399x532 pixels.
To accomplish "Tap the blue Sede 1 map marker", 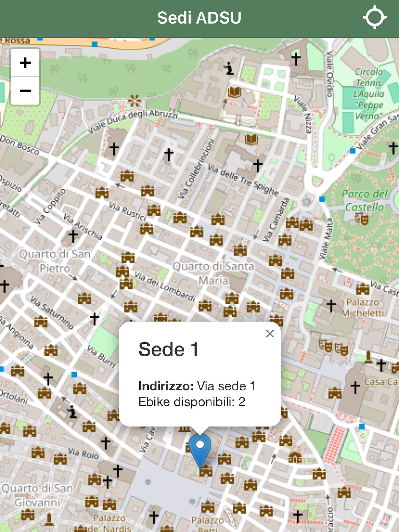I will coord(200,451).
